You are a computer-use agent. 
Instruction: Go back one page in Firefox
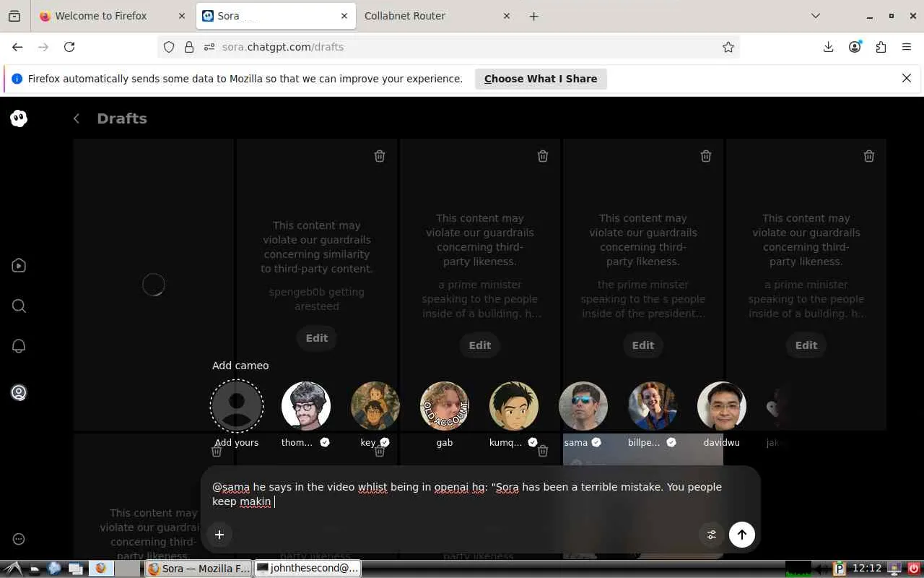17,47
